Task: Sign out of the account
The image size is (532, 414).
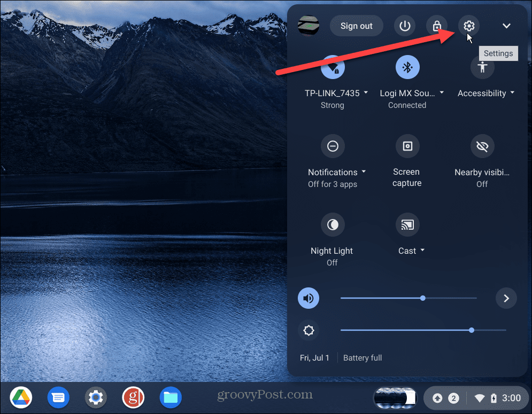Action: tap(357, 26)
